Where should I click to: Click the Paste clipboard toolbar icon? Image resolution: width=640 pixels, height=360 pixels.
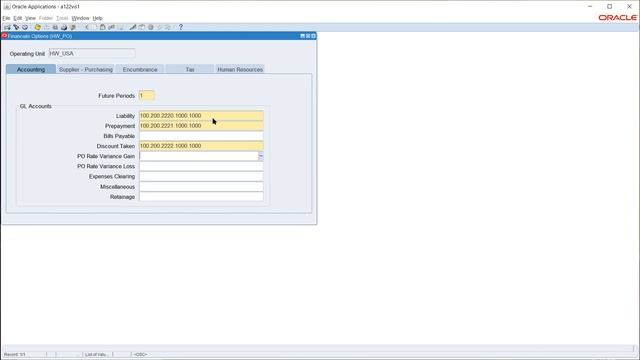click(x=102, y=27)
